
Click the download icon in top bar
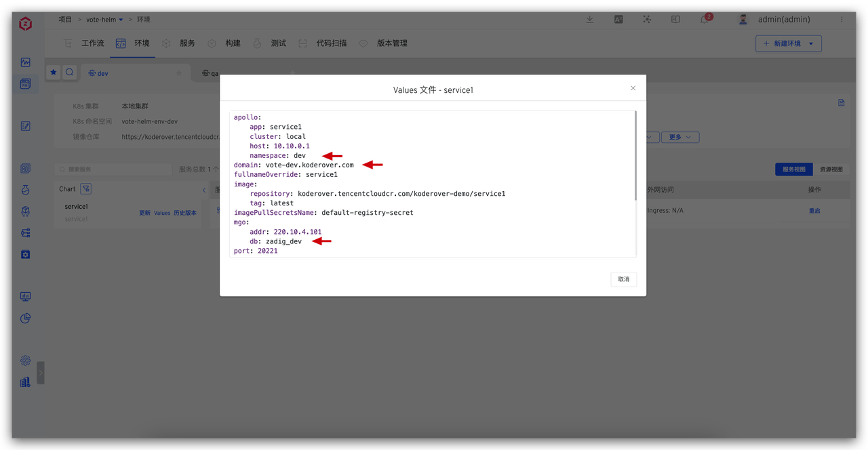589,20
